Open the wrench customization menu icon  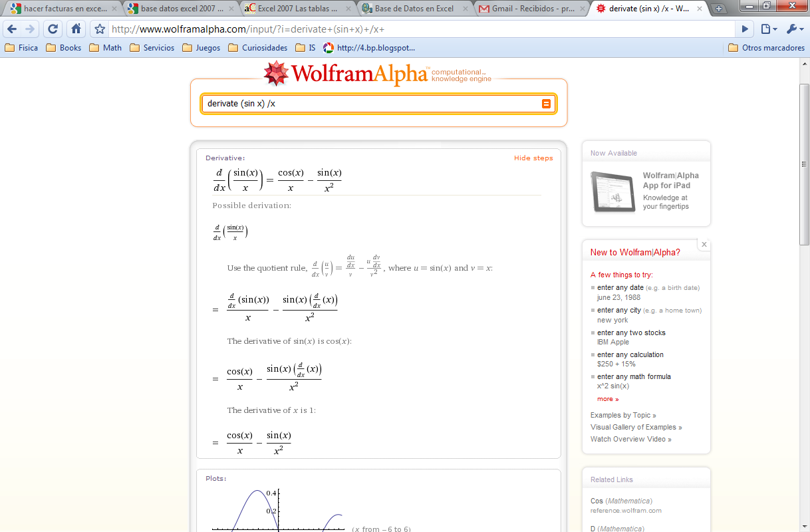coord(793,29)
